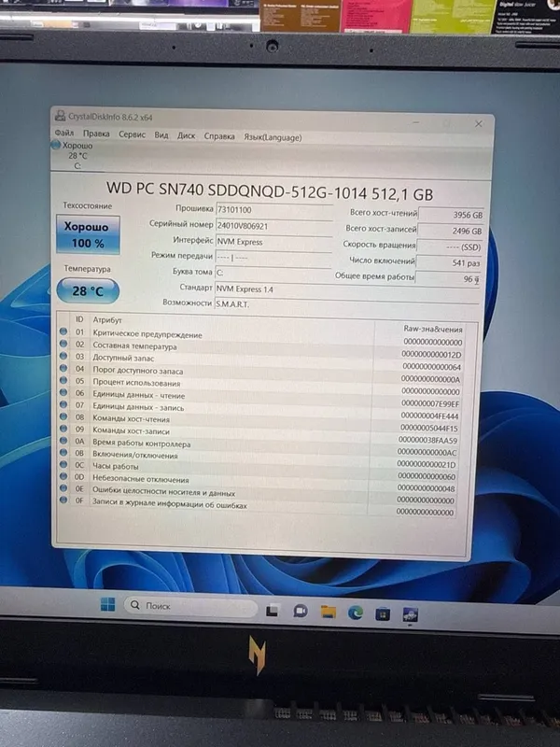Select the Процент использования attribute text

136,383
